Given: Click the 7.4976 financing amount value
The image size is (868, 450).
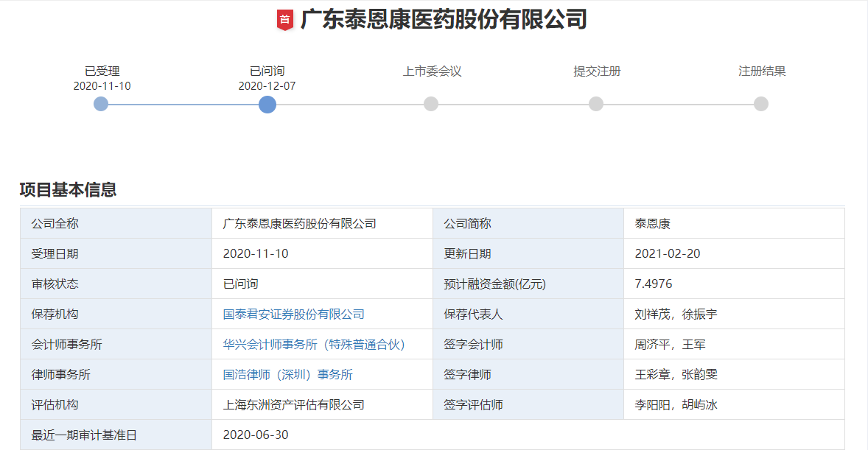Looking at the screenshot, I should coord(654,284).
